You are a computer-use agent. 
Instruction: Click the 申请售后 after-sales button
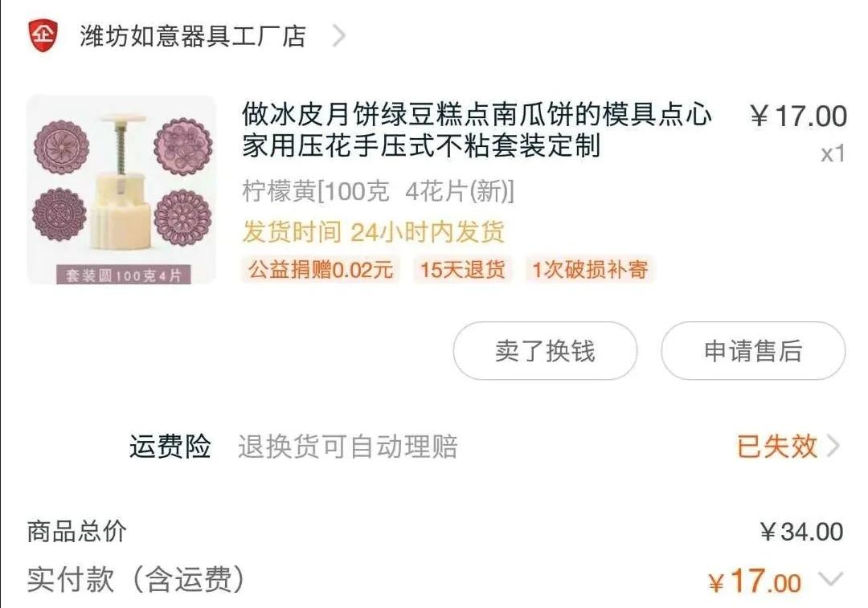point(753,351)
